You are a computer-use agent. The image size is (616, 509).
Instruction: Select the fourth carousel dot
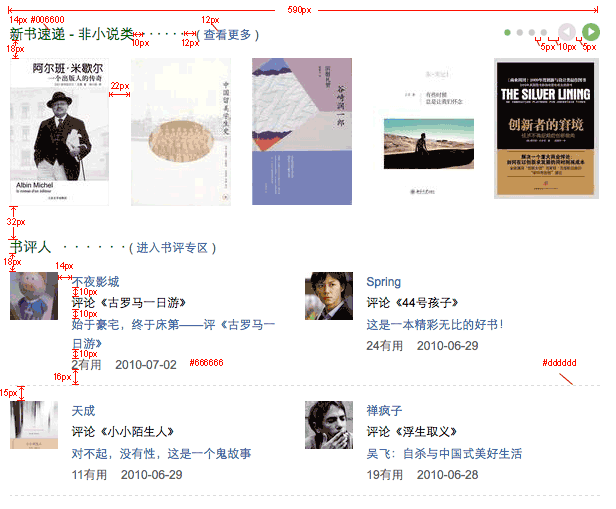[544, 33]
